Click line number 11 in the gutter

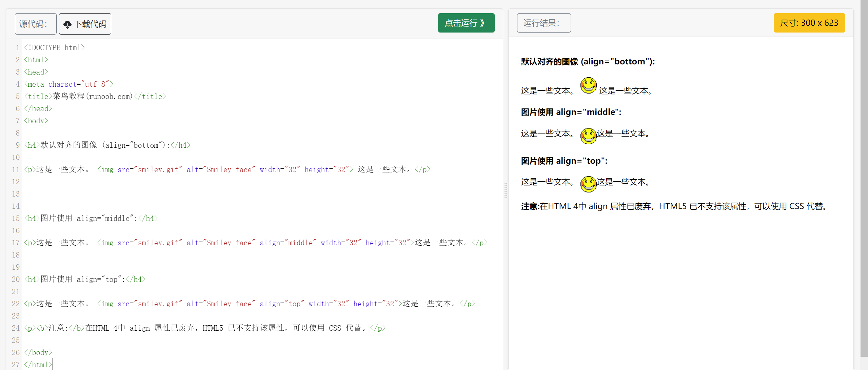point(16,170)
